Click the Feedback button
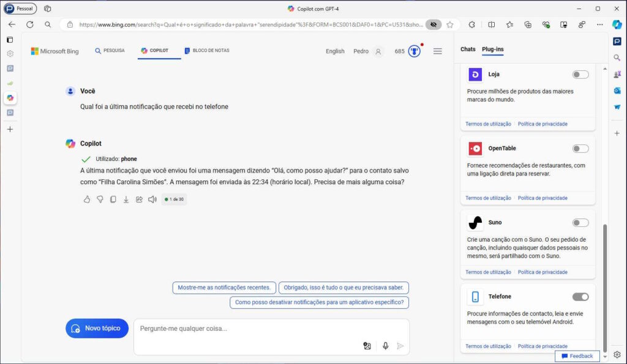This screenshot has width=627, height=364. (577, 356)
